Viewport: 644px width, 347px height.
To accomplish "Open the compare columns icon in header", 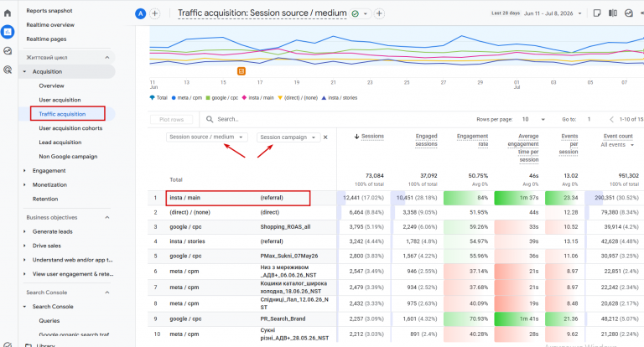I will tap(613, 13).
